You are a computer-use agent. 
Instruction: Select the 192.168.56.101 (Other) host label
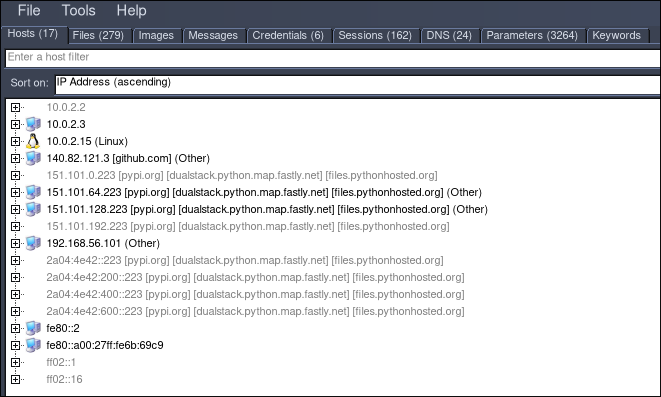(x=103, y=243)
